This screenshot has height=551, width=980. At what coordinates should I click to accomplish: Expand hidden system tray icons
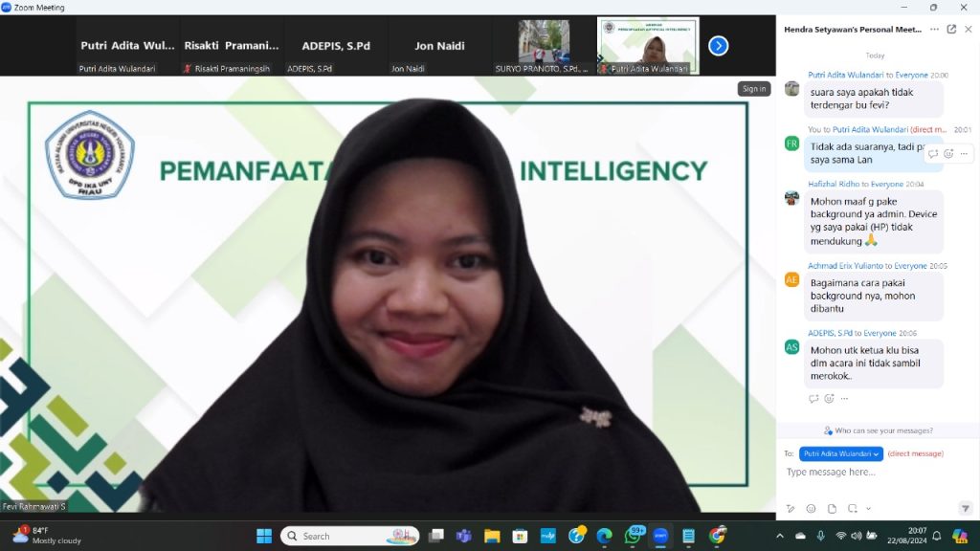point(779,536)
